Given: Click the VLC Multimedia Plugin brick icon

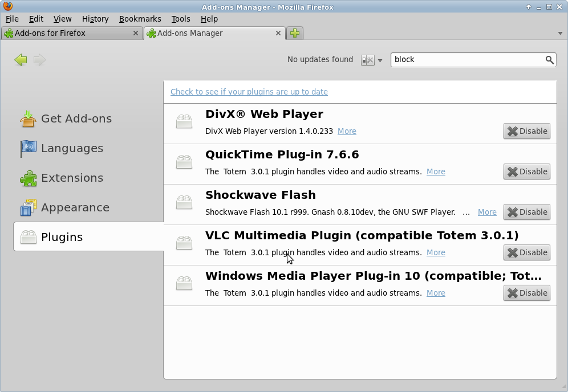Looking at the screenshot, I should [184, 243].
